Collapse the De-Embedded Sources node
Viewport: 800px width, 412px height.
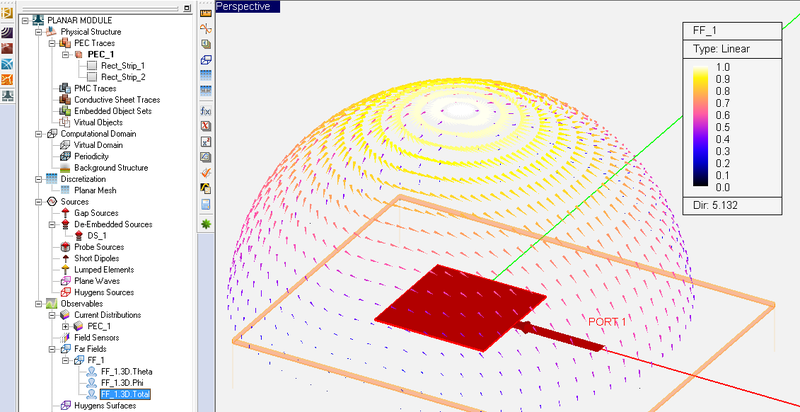(52, 224)
